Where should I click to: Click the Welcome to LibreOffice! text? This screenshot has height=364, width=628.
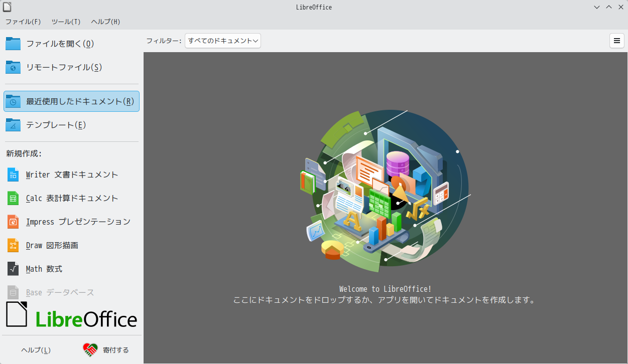coord(386,289)
